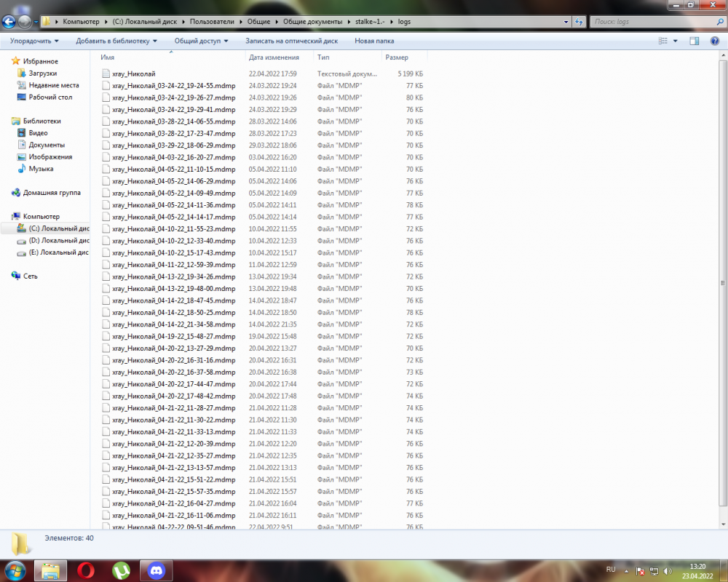728x582 pixels.
Task: Click the scroll down arrow of file list
Action: 723,525
